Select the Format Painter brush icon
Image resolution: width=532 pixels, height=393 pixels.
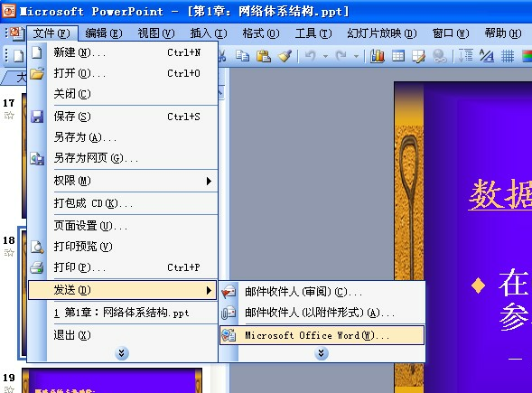[285, 56]
